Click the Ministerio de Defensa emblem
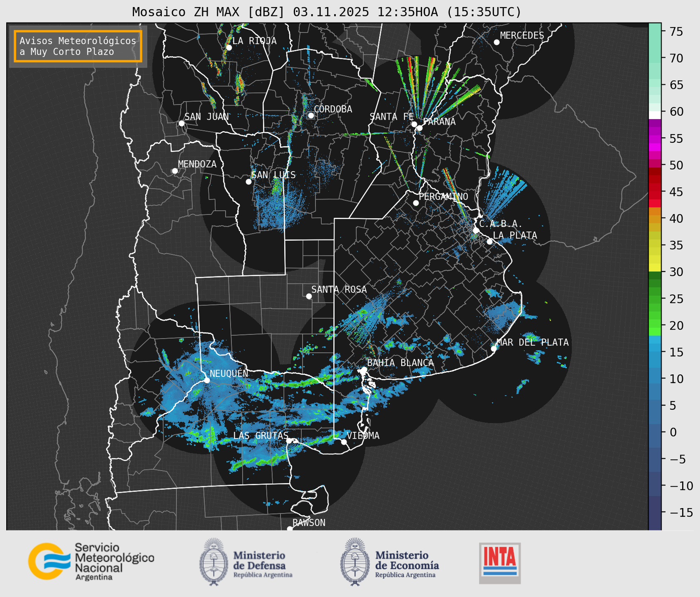 coord(214,562)
